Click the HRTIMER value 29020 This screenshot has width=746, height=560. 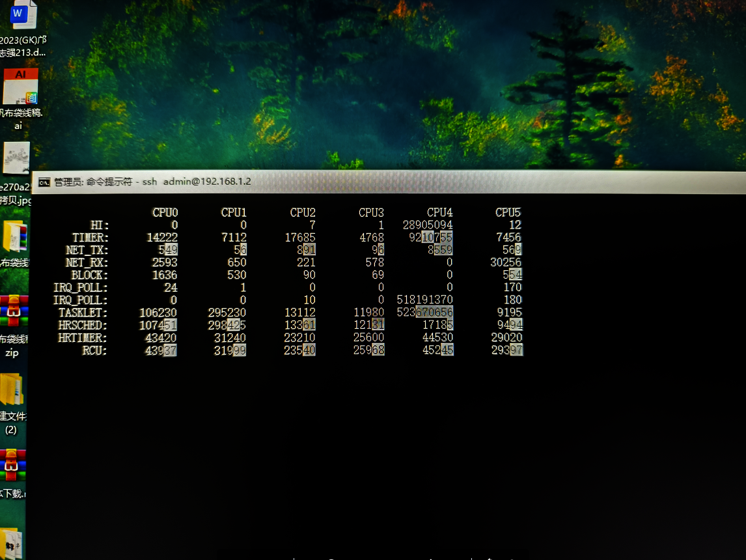click(x=506, y=337)
